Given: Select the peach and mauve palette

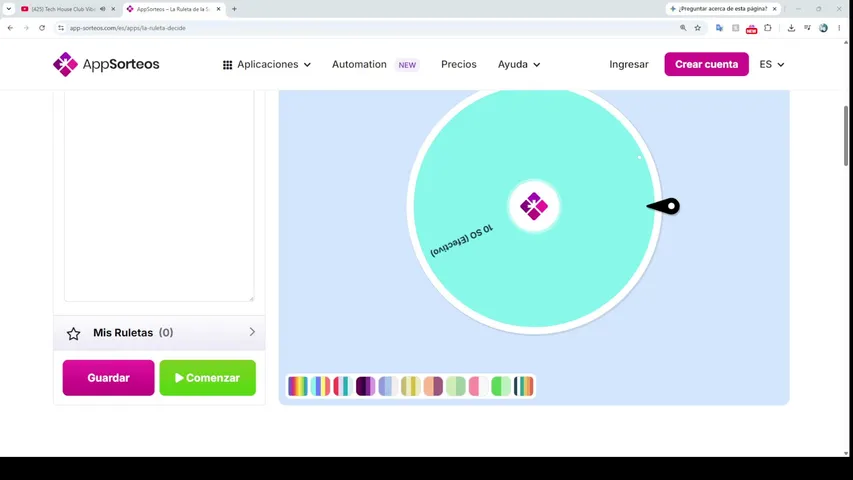Looking at the screenshot, I should coord(433,386).
